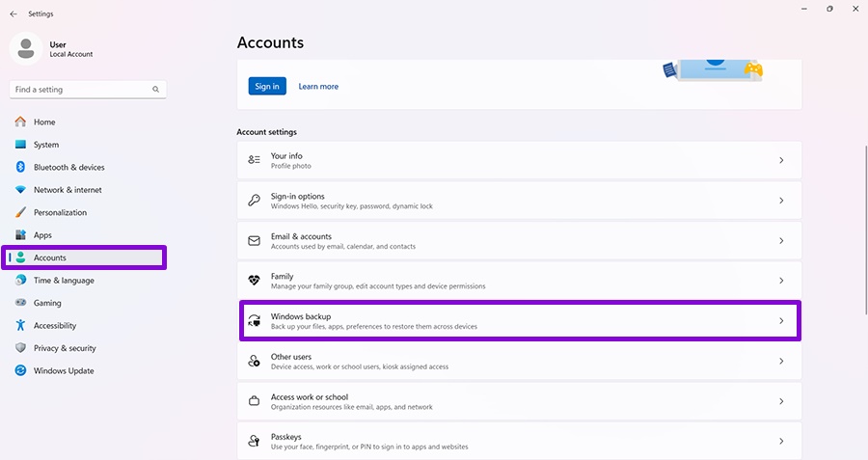Click the Windows backup sync icon
This screenshot has width=868, height=460.
point(254,321)
